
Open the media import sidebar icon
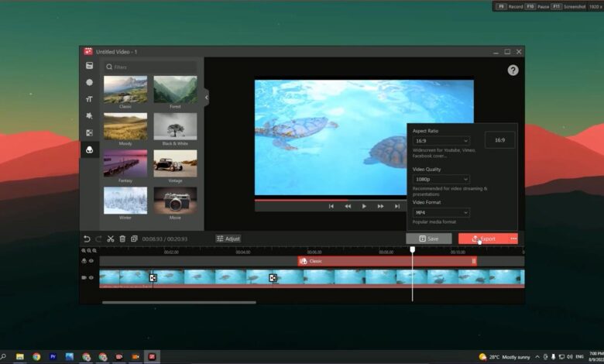click(x=90, y=66)
